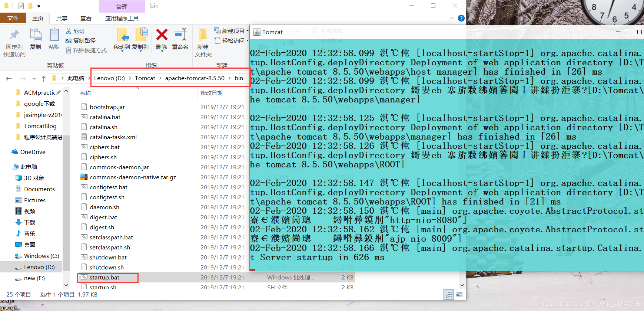Open new (E:) drive in sidebar
The width and height of the screenshot is (644, 311).
tap(30, 278)
